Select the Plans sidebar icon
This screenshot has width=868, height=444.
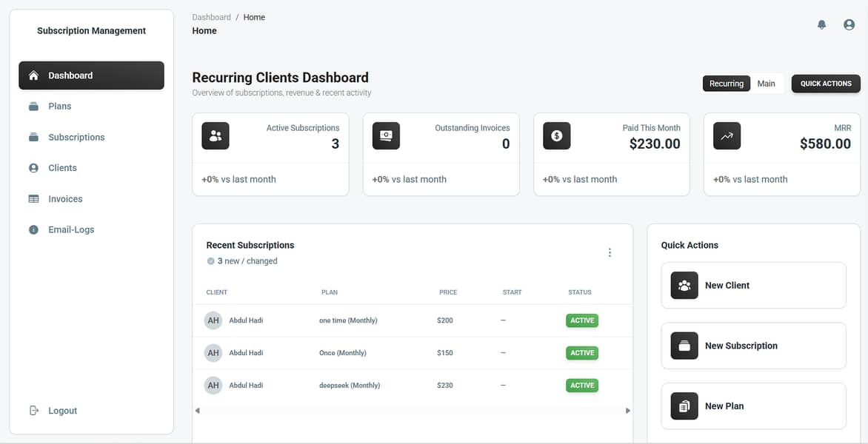[33, 106]
